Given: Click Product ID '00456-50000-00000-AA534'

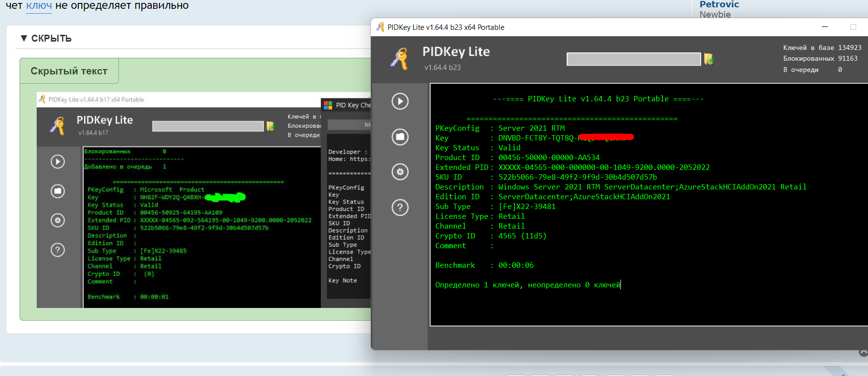Looking at the screenshot, I should coord(549,158).
